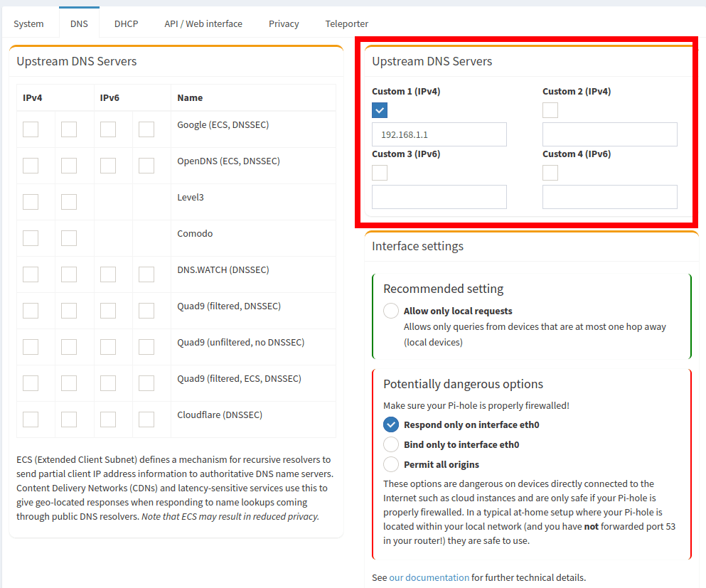The height and width of the screenshot is (588, 706).
Task: Enable DNS.WATCH (DNSSEC) IPv6 checkbox
Action: pos(107,274)
